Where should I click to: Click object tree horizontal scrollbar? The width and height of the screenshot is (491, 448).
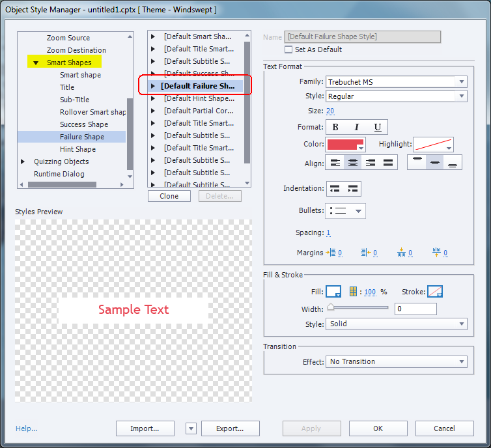click(62, 185)
